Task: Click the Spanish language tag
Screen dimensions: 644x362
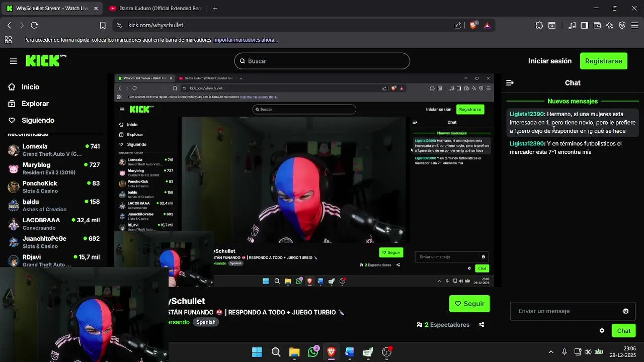Action: (x=206, y=322)
